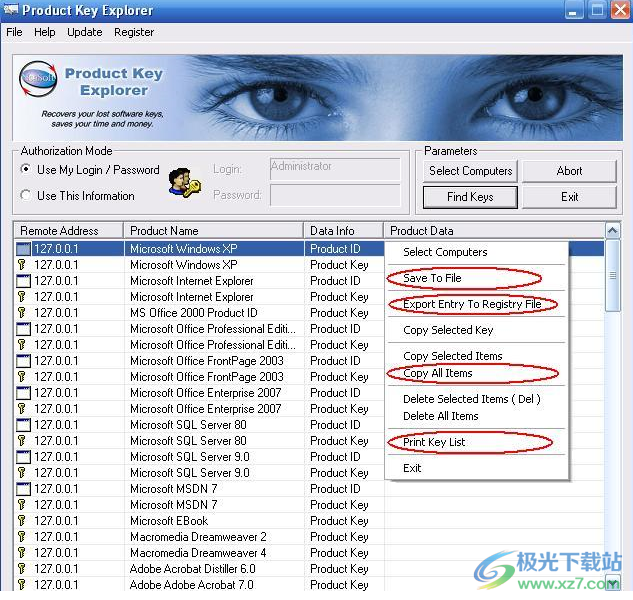Select Adobe Acrobat Distiller 6.0 product name
The width and height of the screenshot is (633, 600).
[x=193, y=569]
